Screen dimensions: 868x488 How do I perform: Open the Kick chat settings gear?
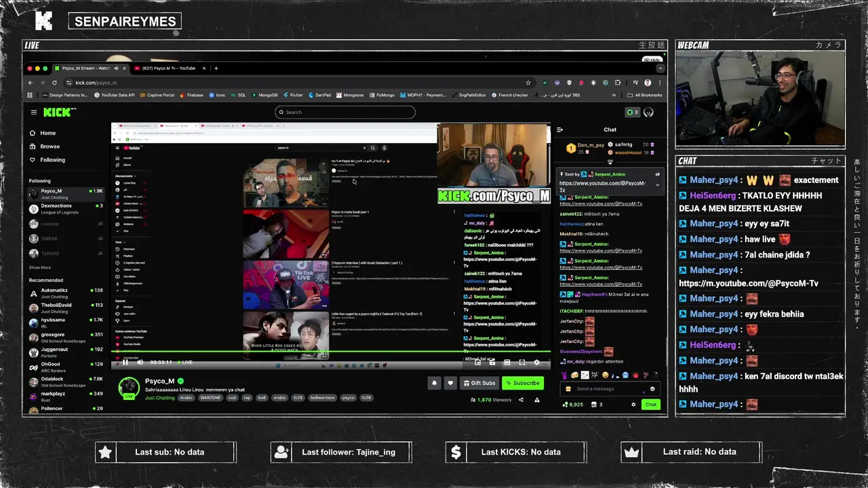(x=633, y=405)
